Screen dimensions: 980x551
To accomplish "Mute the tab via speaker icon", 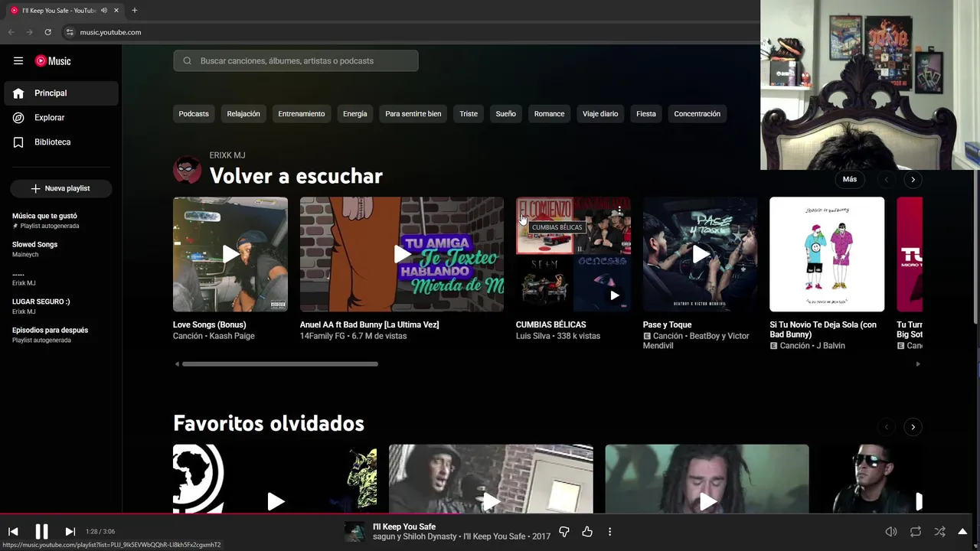I will (x=104, y=10).
